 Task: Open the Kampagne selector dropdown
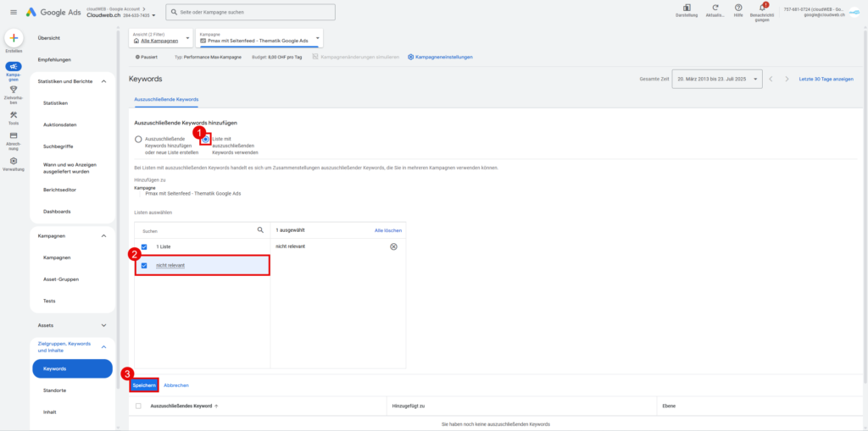[x=259, y=38]
